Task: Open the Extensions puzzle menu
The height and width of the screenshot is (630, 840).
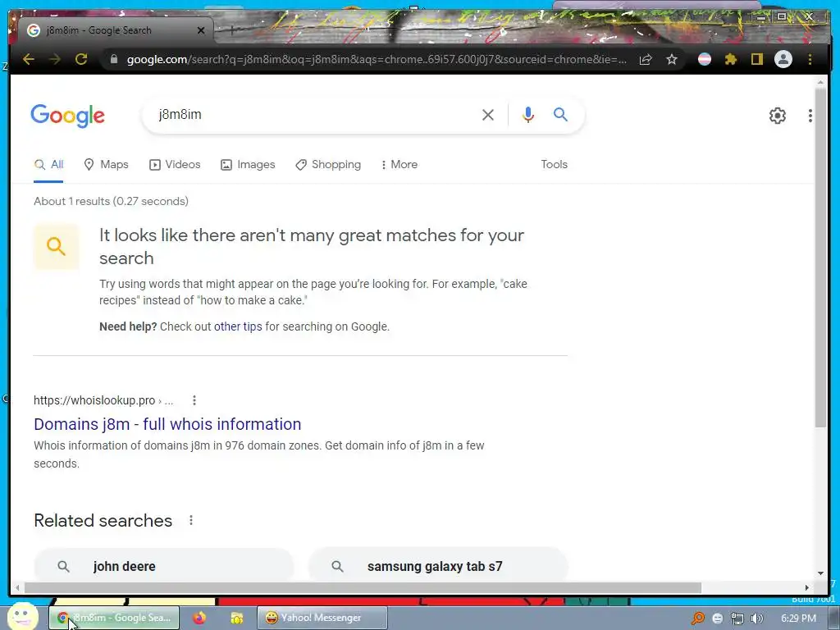Action: click(x=731, y=59)
